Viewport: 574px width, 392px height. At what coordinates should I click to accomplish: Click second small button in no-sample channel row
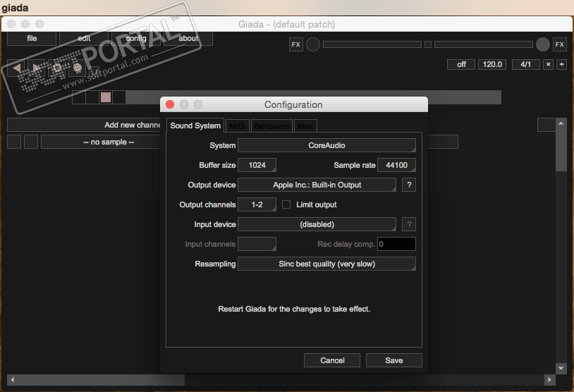coord(31,142)
